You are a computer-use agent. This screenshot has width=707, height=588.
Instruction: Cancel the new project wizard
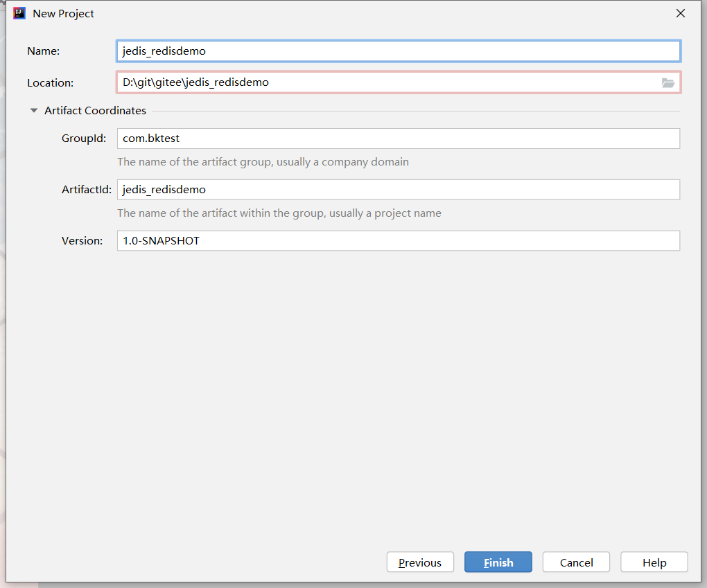[576, 562]
